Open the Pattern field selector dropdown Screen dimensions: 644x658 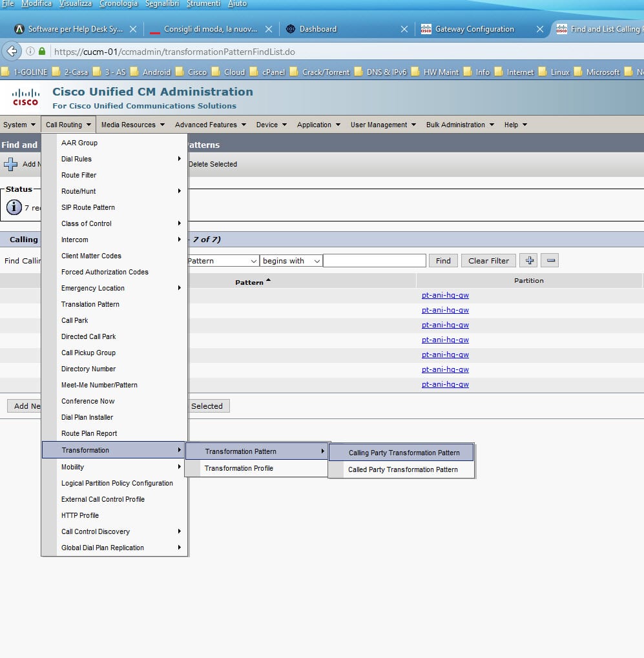222,261
